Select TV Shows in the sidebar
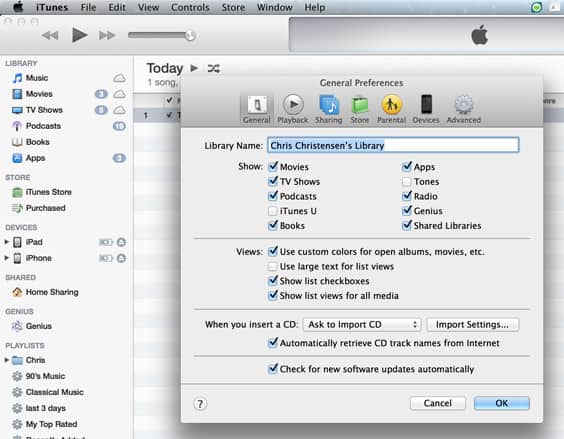This screenshot has height=439, width=564. point(44,110)
